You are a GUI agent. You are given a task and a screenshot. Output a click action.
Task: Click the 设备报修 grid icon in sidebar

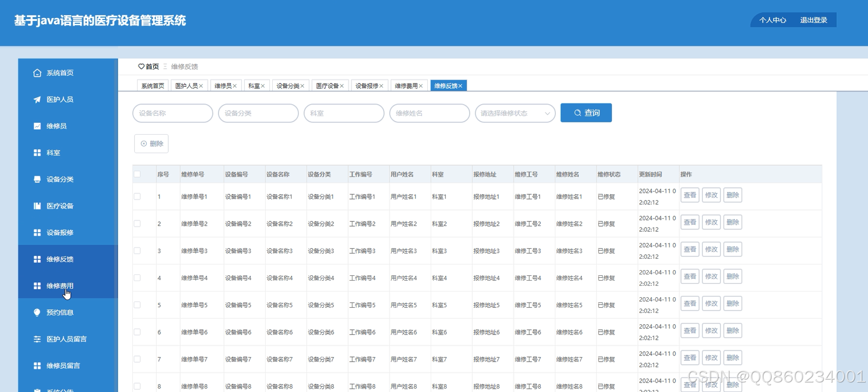[37, 232]
